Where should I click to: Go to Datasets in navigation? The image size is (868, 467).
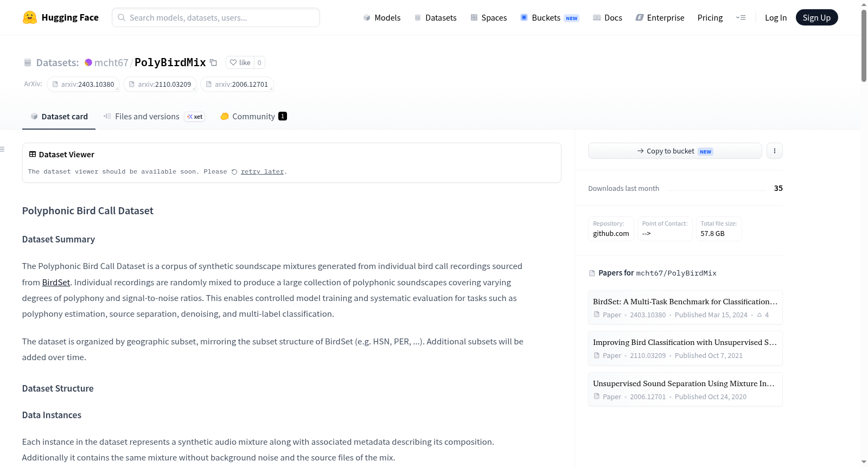435,17
